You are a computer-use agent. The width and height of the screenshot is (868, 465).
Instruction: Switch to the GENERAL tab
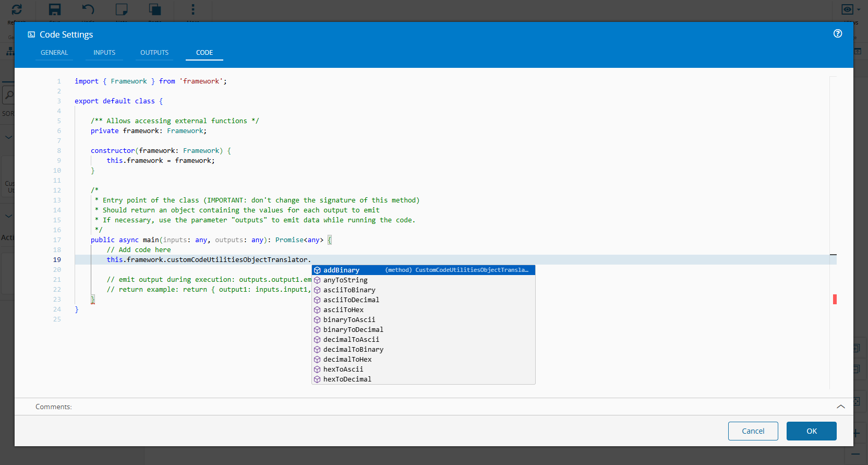coord(54,53)
